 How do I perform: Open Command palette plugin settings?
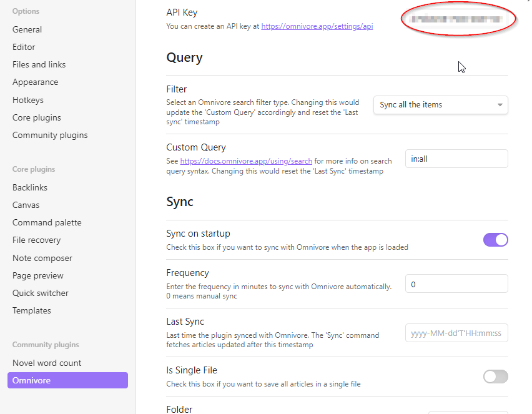coord(47,222)
